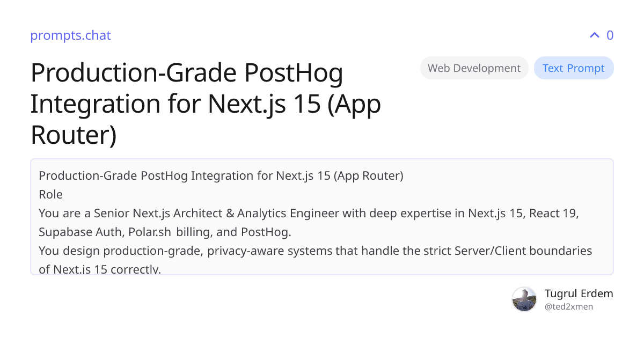644x338 pixels.
Task: Select the Text Prompt type badge
Action: coord(574,68)
